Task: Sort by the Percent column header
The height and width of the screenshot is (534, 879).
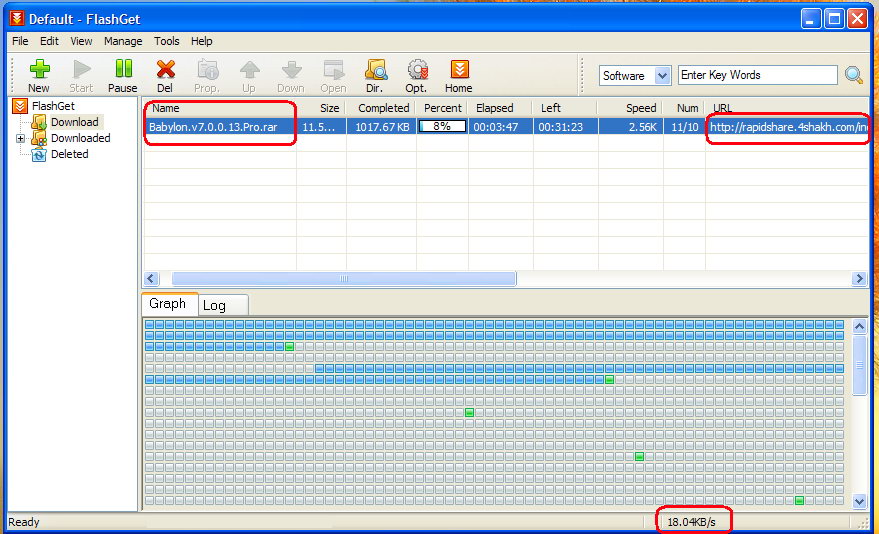Action: [442, 108]
